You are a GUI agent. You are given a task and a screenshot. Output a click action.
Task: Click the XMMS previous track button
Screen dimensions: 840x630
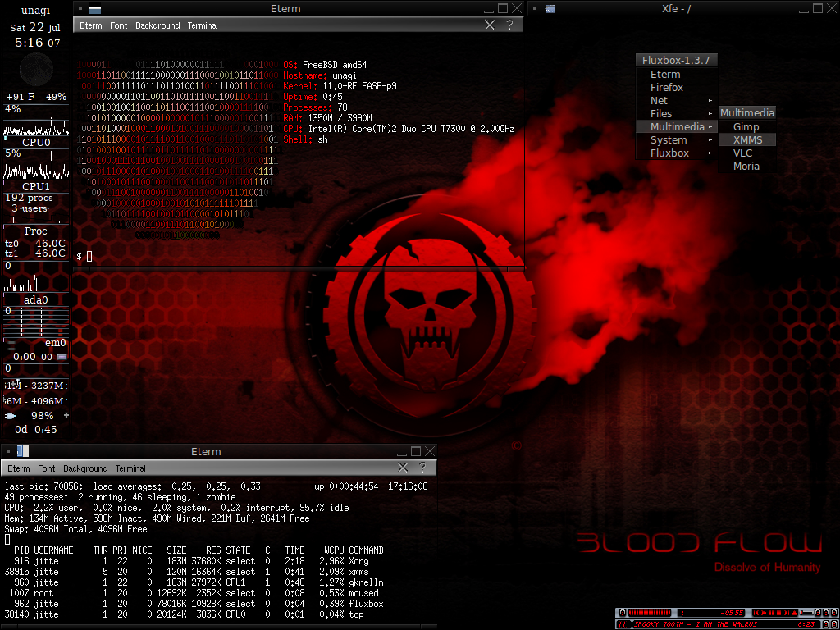point(756,613)
